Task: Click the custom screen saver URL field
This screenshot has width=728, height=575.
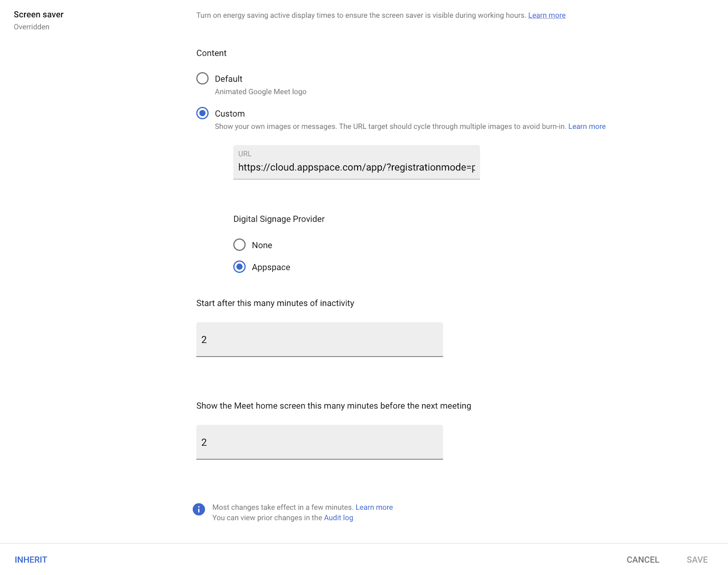Action: click(x=356, y=163)
